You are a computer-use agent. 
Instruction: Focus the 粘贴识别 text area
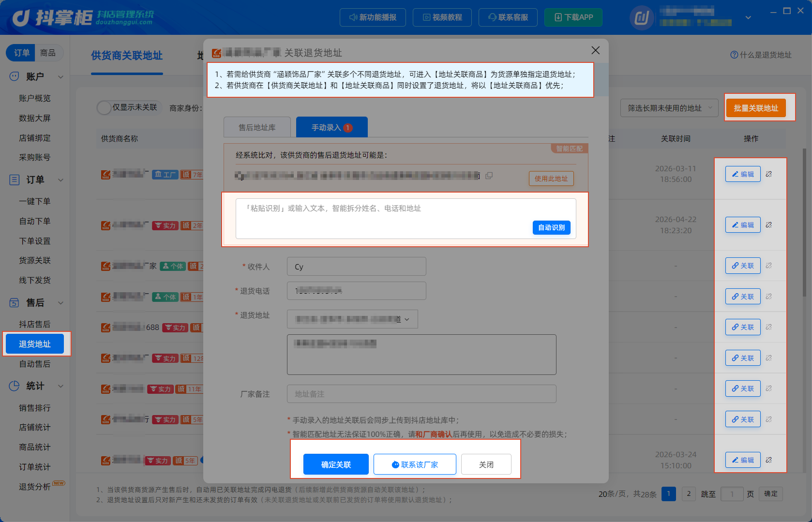coord(406,218)
